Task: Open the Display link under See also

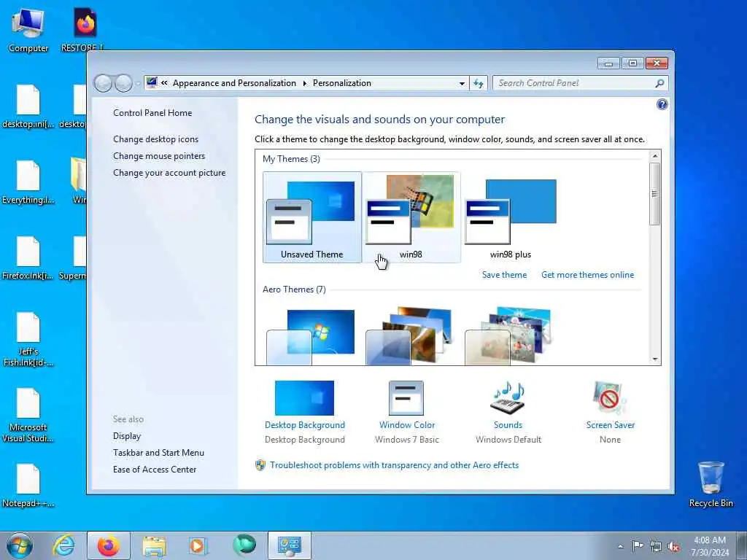Action: [127, 436]
